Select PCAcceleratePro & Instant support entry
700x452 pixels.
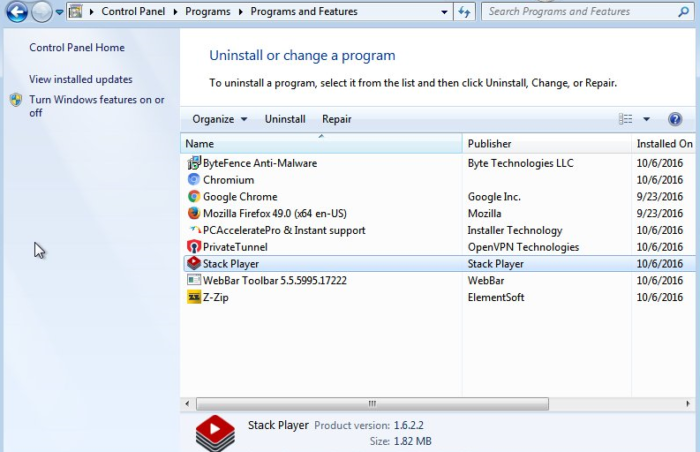coord(284,230)
